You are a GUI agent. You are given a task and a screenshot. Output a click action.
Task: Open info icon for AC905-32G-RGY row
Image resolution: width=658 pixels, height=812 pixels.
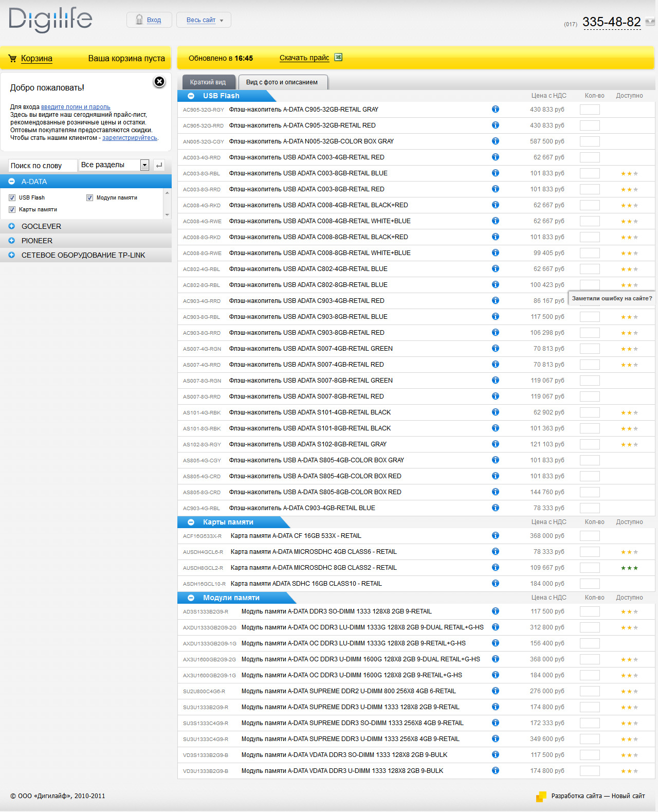coord(496,109)
